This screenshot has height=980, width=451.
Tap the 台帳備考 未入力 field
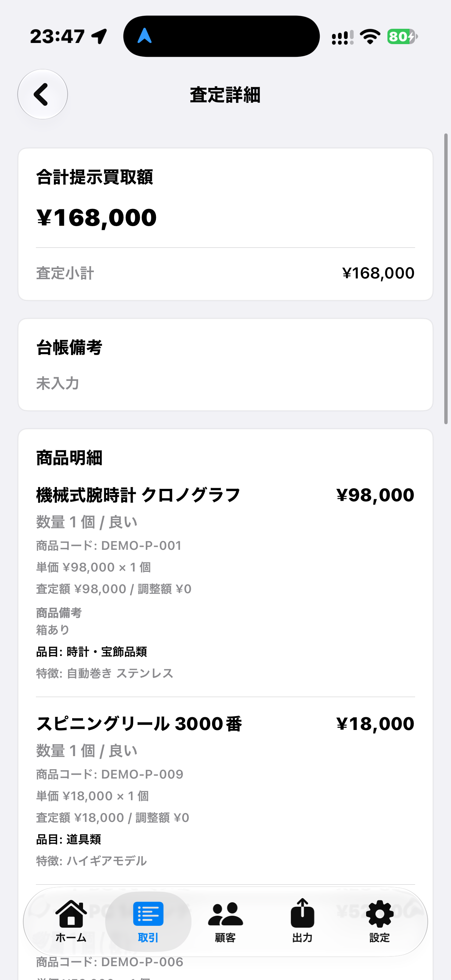pyautogui.click(x=225, y=364)
